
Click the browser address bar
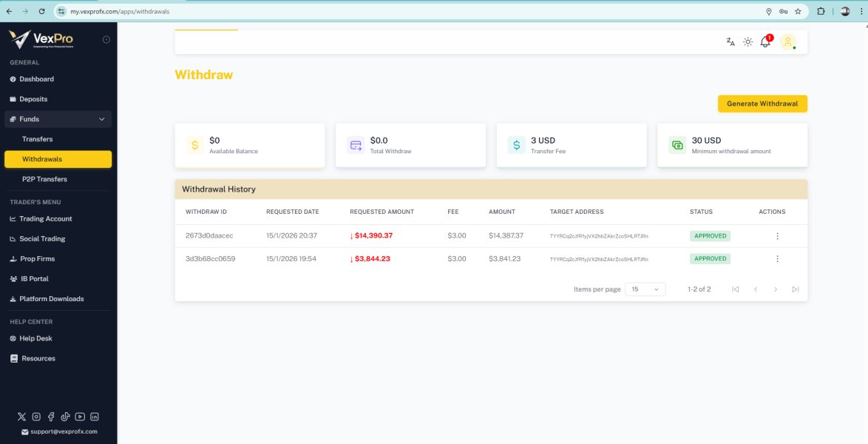click(x=370, y=12)
